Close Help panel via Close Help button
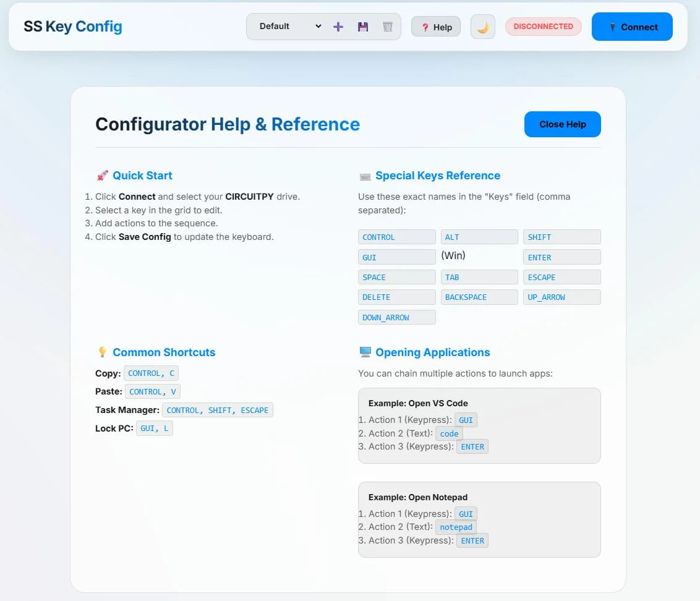 coord(562,124)
